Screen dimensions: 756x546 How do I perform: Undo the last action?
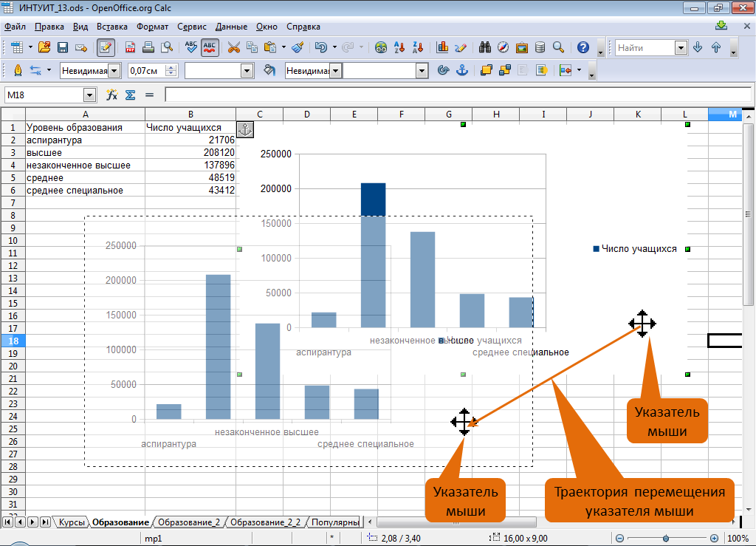[320, 47]
